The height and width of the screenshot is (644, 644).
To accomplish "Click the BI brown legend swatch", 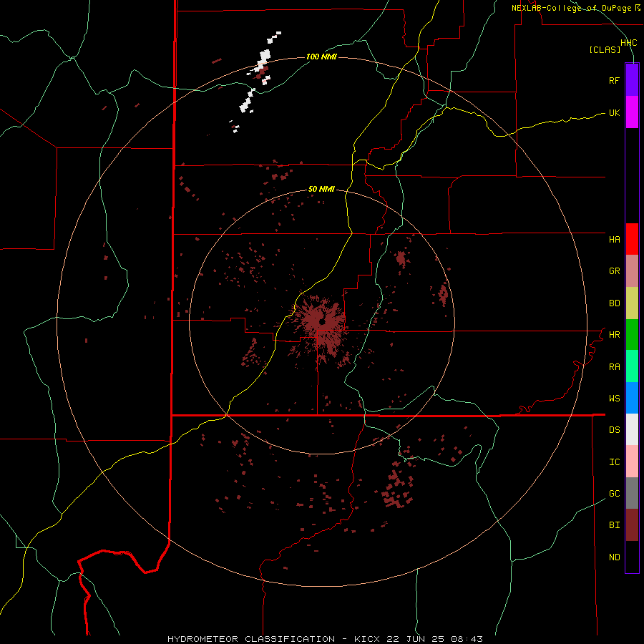I will [x=632, y=525].
